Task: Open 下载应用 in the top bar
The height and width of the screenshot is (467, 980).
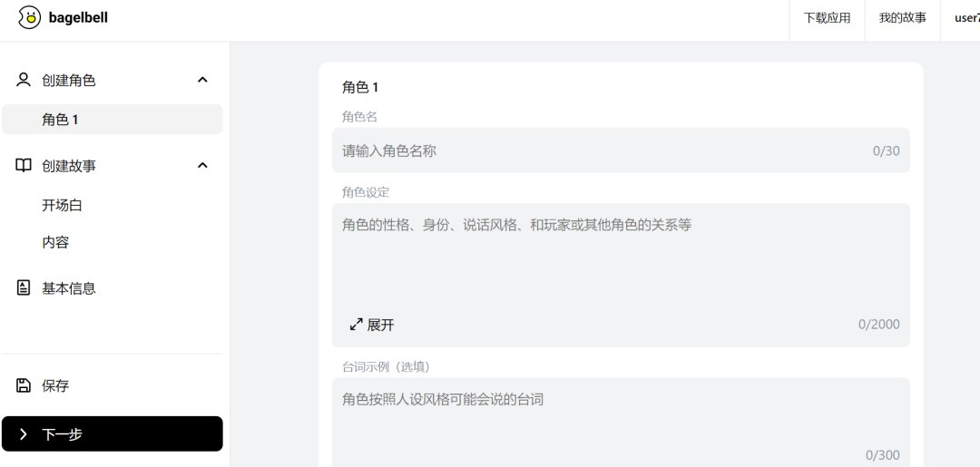Action: pos(827,18)
